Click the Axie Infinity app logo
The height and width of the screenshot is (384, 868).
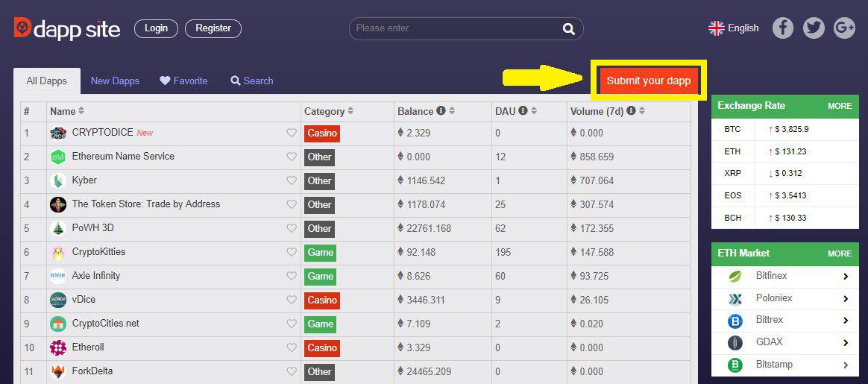(58, 276)
